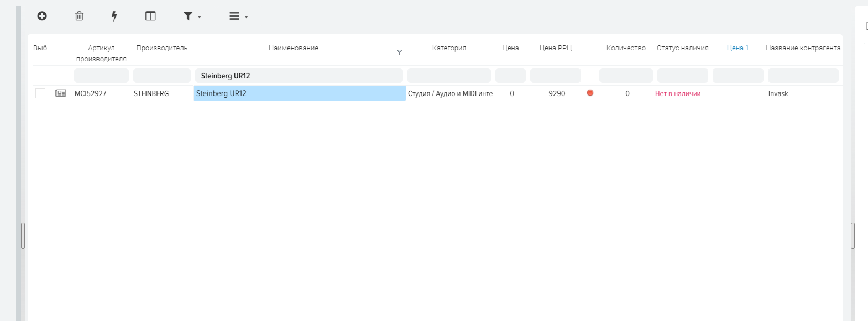The image size is (868, 321).
Task: Toggle the column layout panel icon
Action: pos(150,16)
